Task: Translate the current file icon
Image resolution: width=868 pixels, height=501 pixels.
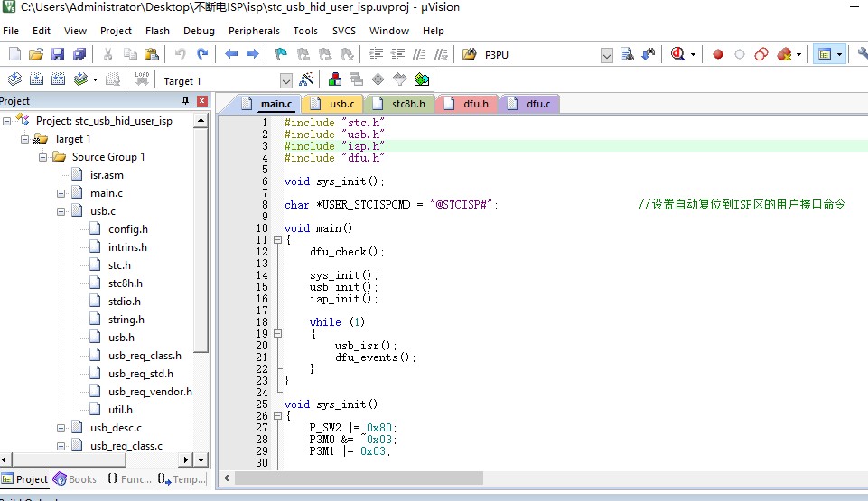Action: [15, 79]
